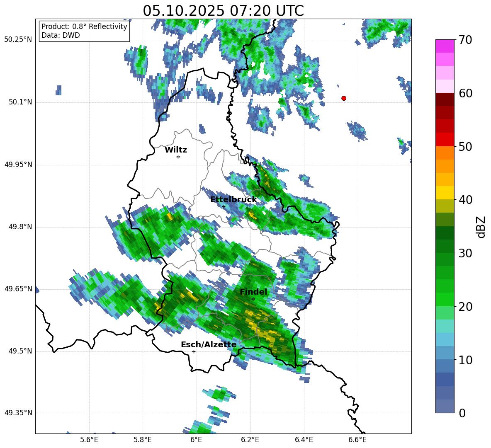Click the dark red colorbar band below 60
491x448 pixels.
(x=445, y=99)
